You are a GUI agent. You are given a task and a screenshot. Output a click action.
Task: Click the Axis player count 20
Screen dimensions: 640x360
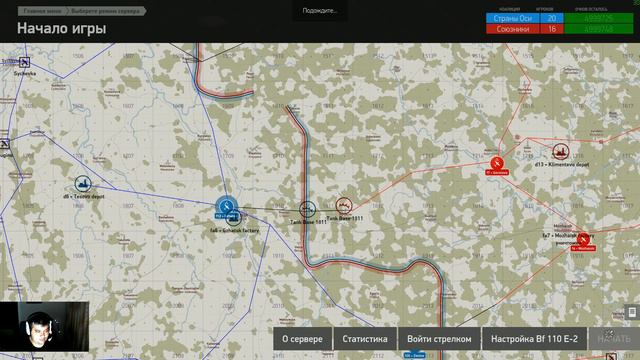click(x=552, y=18)
